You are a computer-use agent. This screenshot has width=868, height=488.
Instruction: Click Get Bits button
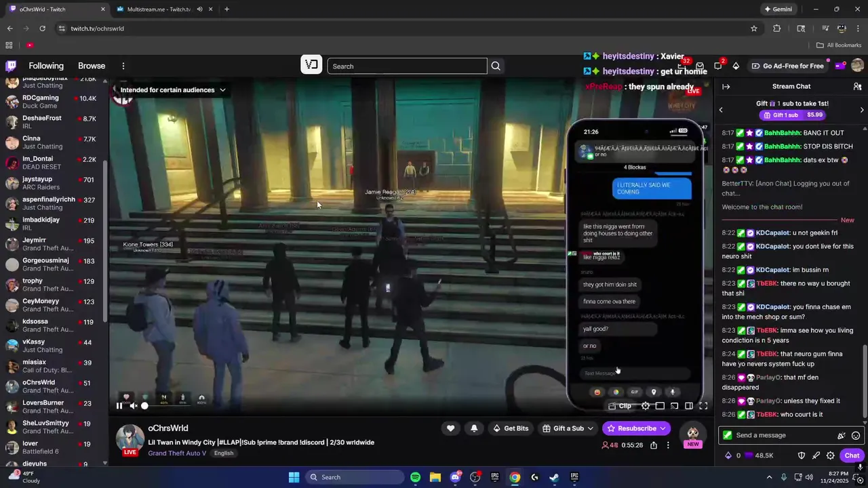click(511, 428)
